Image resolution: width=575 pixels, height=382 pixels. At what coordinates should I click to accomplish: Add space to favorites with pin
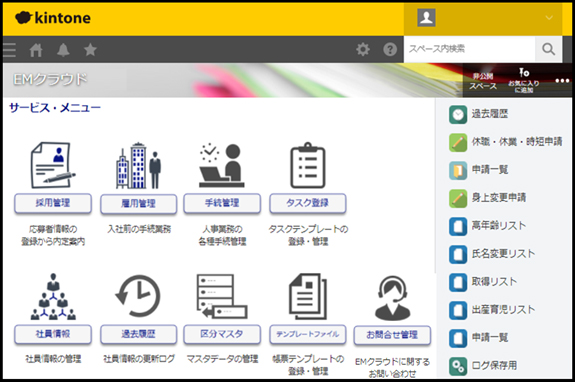[x=524, y=80]
